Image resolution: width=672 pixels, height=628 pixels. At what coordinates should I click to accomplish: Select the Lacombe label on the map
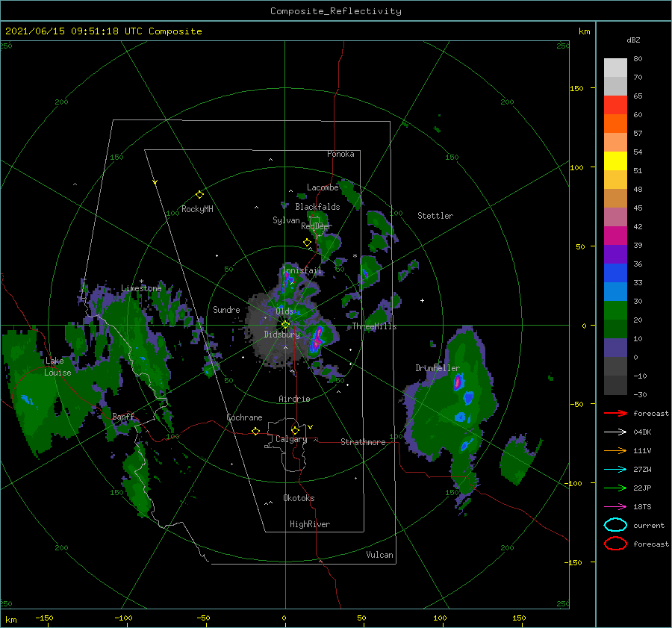tap(323, 187)
